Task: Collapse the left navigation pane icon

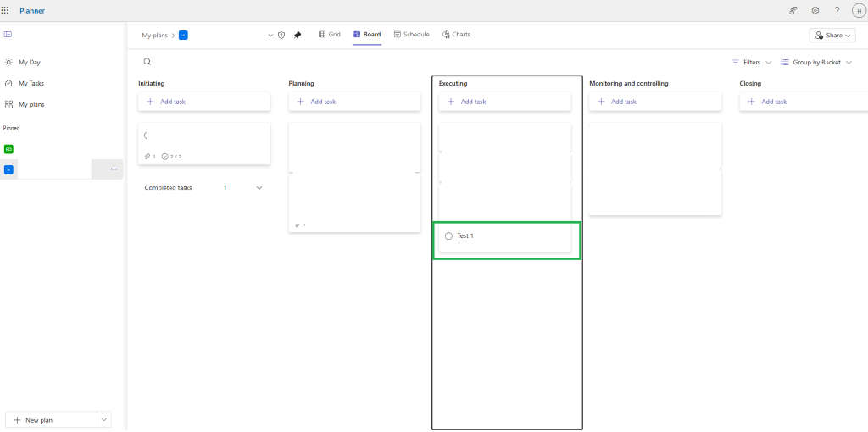Action: [x=8, y=34]
